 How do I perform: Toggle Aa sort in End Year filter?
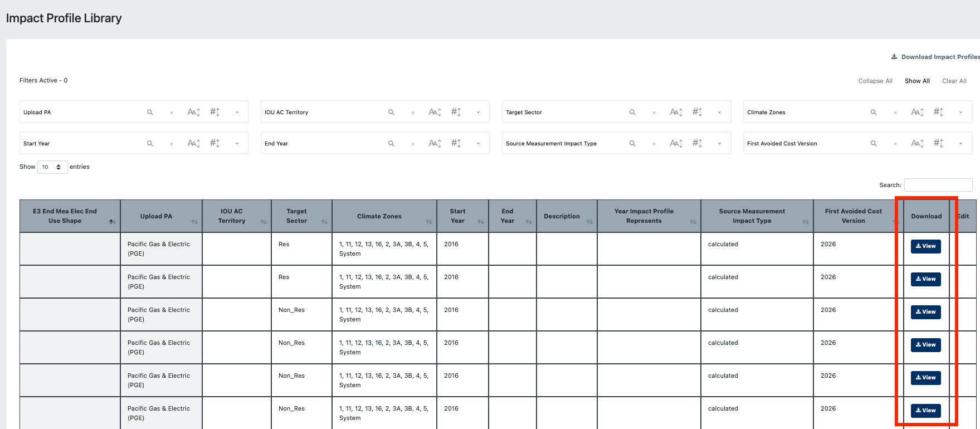435,143
